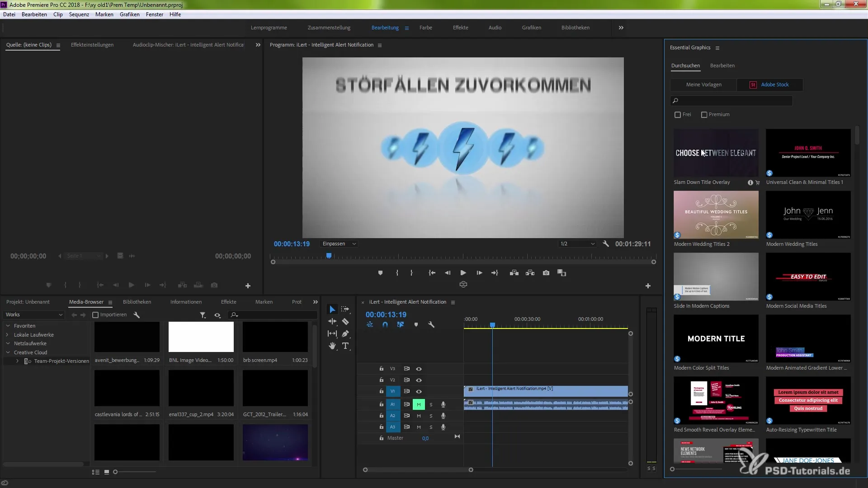868x488 pixels.
Task: Click Meine Vorlagen button
Action: coord(703,84)
